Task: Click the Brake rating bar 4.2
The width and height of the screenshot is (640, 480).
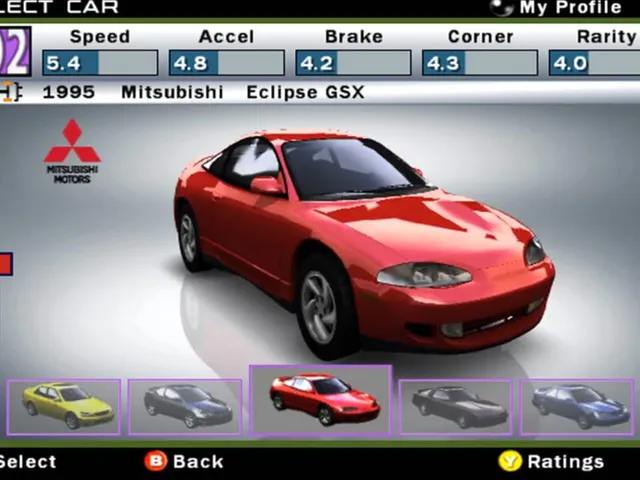Action: pos(353,63)
